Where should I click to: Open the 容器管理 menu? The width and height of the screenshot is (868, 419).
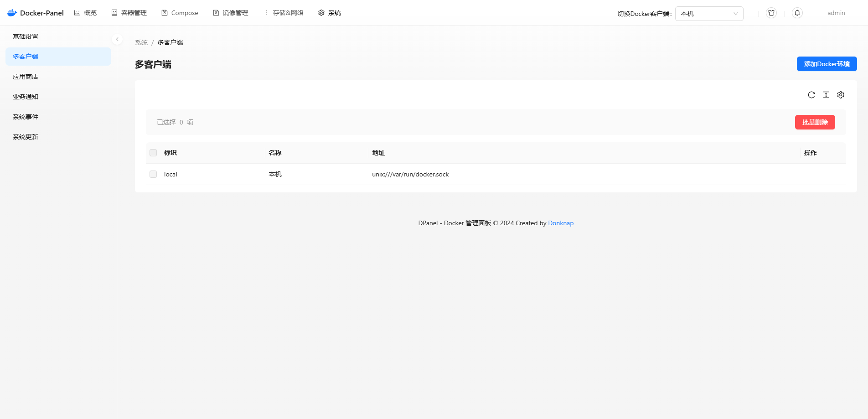pos(129,13)
